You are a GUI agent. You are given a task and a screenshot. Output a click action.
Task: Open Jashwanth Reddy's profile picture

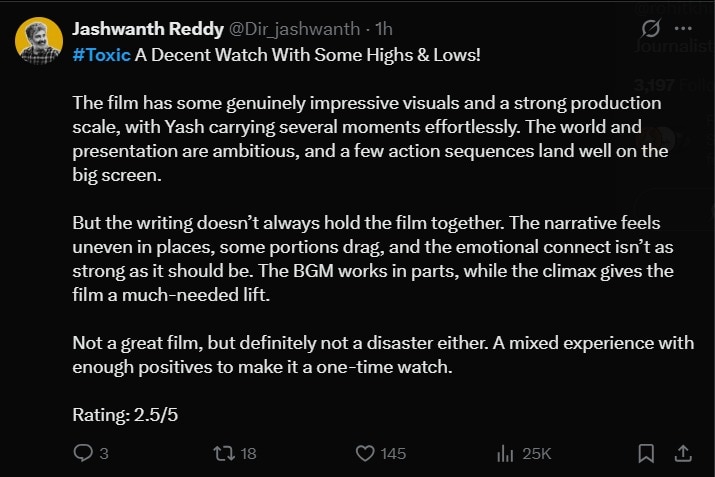[x=39, y=41]
